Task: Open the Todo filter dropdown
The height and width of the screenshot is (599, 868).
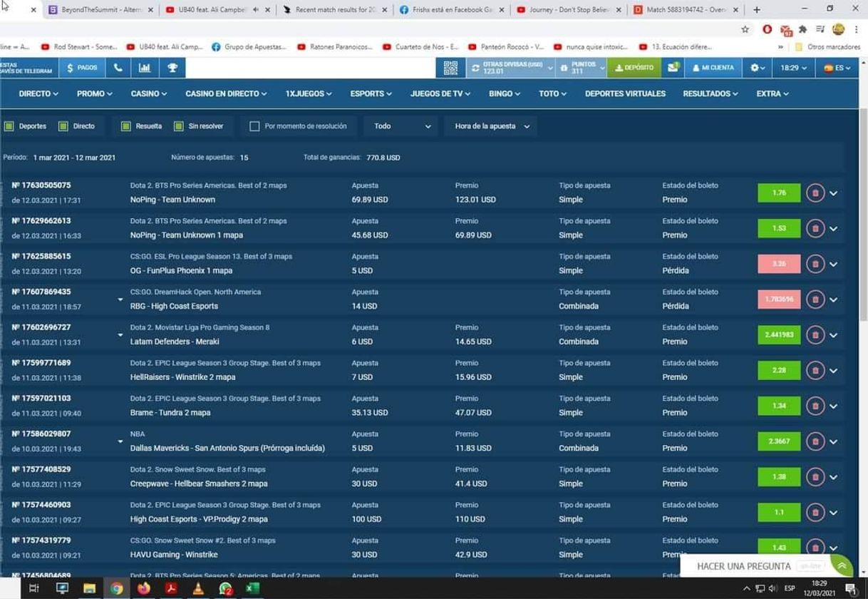Action: 402,126
